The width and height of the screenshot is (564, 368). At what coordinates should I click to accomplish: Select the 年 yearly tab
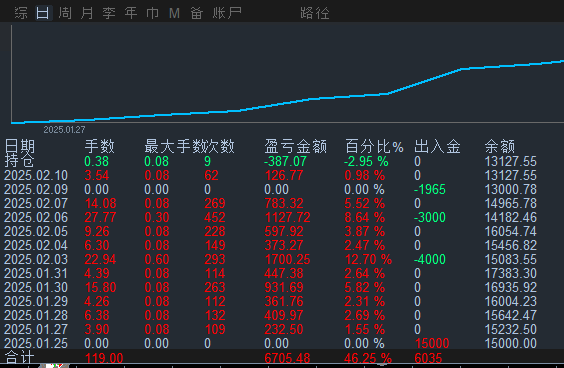coord(131,13)
